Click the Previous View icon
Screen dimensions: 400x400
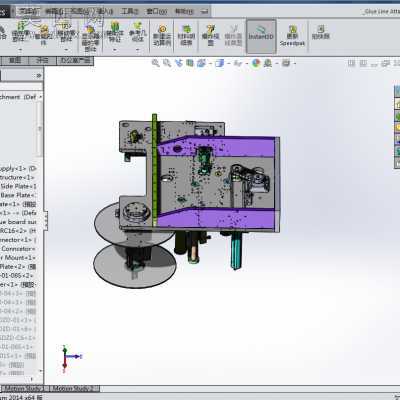pos(179,63)
